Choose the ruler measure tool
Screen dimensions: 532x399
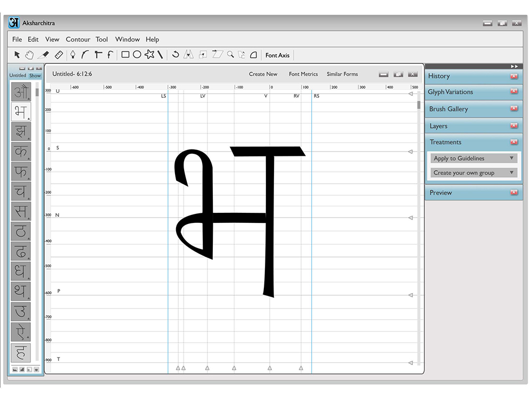click(x=59, y=55)
